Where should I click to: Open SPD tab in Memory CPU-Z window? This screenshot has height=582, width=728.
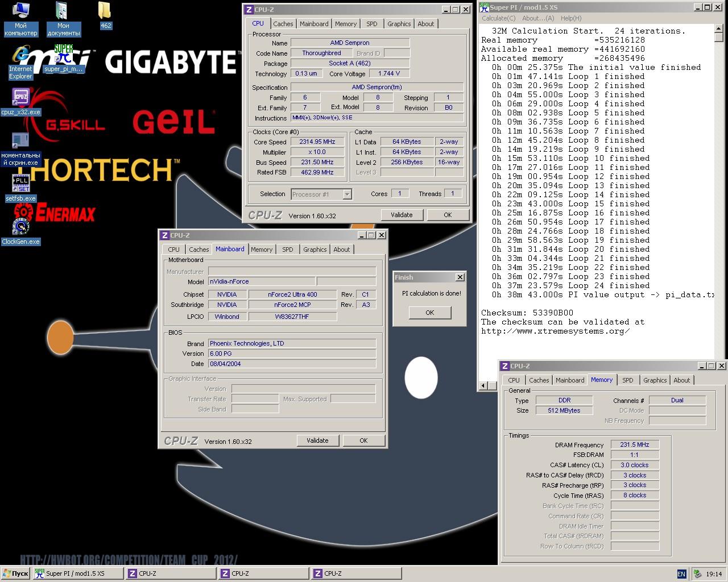(x=628, y=380)
